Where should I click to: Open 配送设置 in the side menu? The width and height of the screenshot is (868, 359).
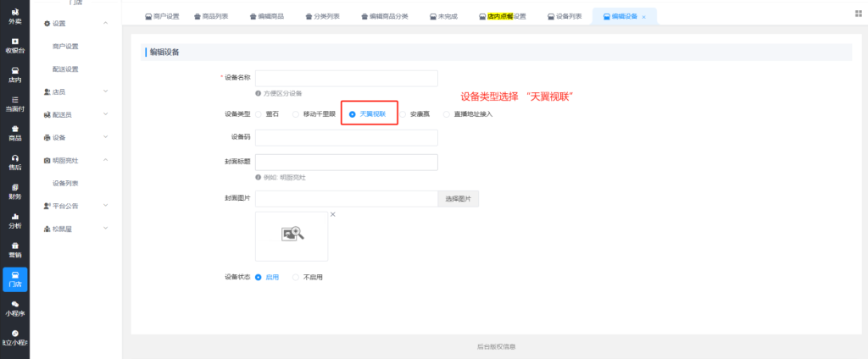[65, 69]
